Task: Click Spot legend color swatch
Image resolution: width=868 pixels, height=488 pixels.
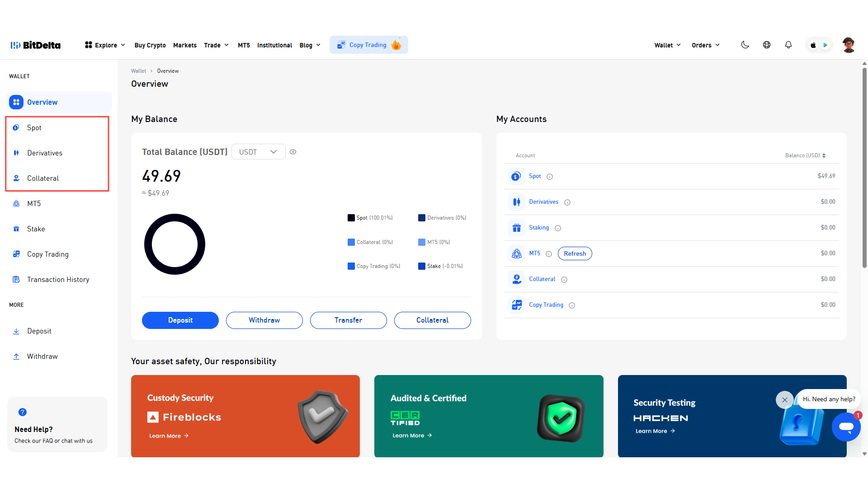Action: click(351, 218)
